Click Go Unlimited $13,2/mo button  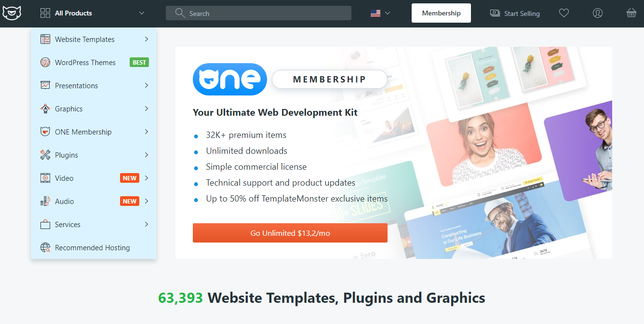coord(290,233)
